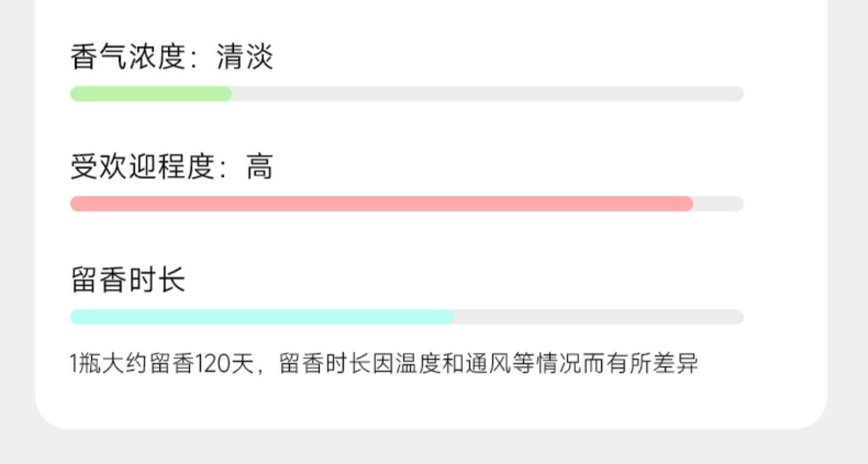868x464 pixels.
Task: Click the gray unfilled part of the fragrance intensity bar
Action: pos(486,94)
